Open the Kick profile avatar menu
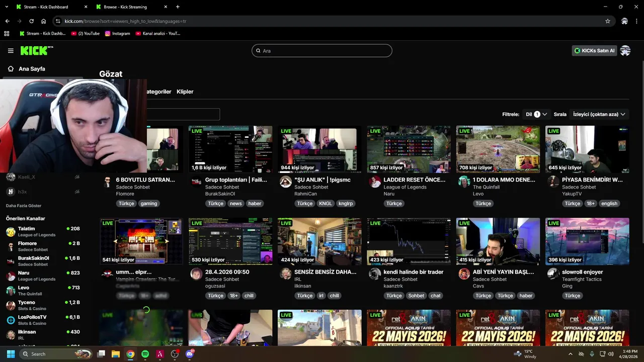644x362 pixels. [625, 51]
